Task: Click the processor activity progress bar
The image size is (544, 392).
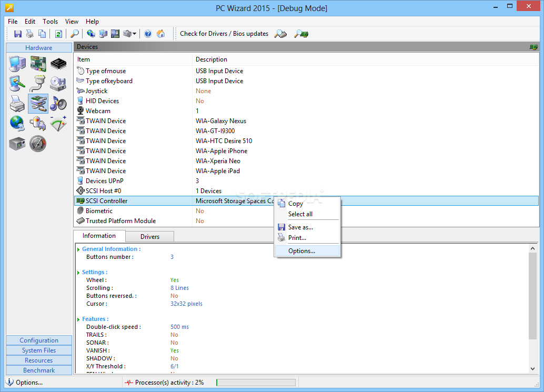Action: coord(256,383)
